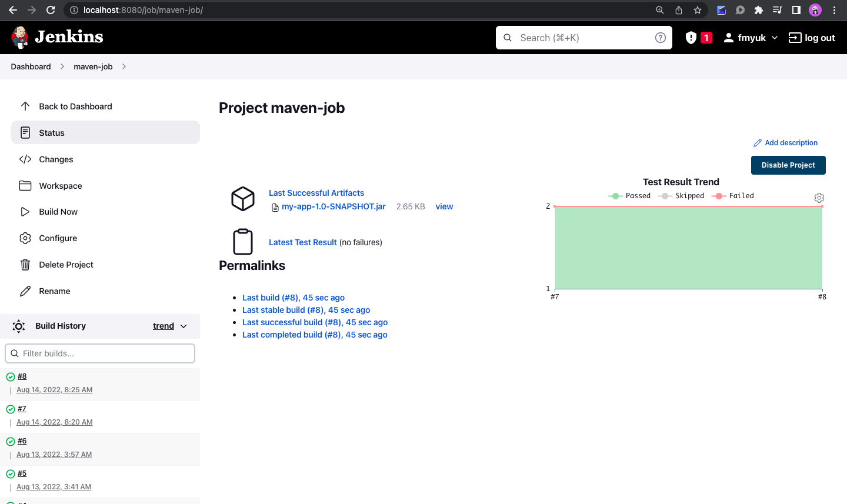Viewport: 847px width, 504px height.
Task: Go to Dashboard via breadcrumb
Action: tap(31, 66)
